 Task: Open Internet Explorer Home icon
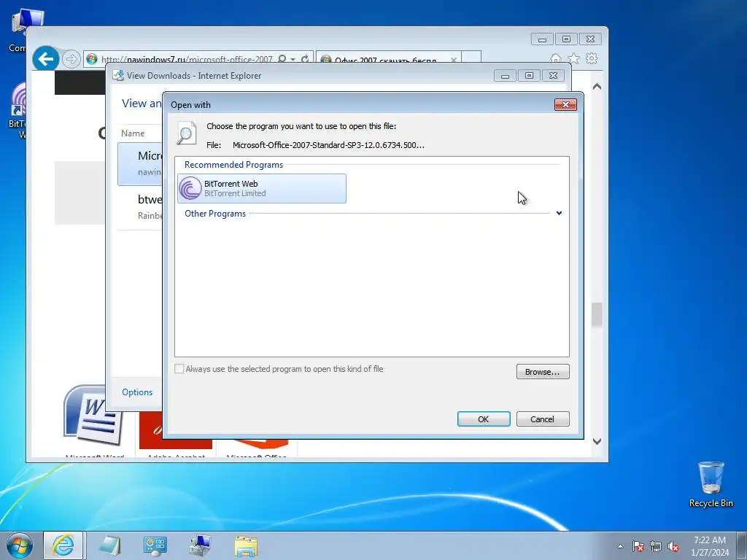click(x=555, y=58)
